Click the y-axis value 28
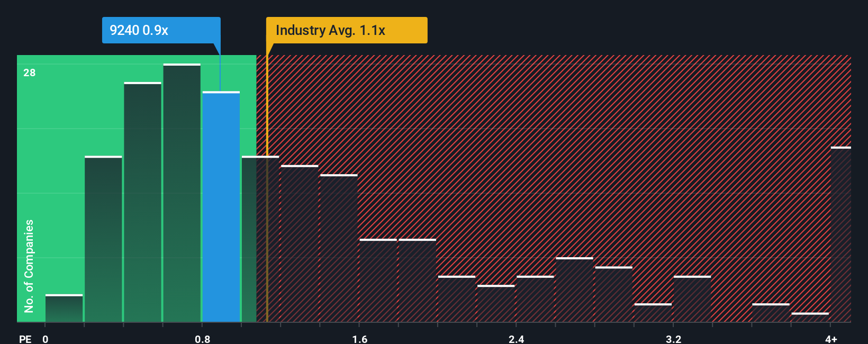868x344 pixels. tap(30, 73)
